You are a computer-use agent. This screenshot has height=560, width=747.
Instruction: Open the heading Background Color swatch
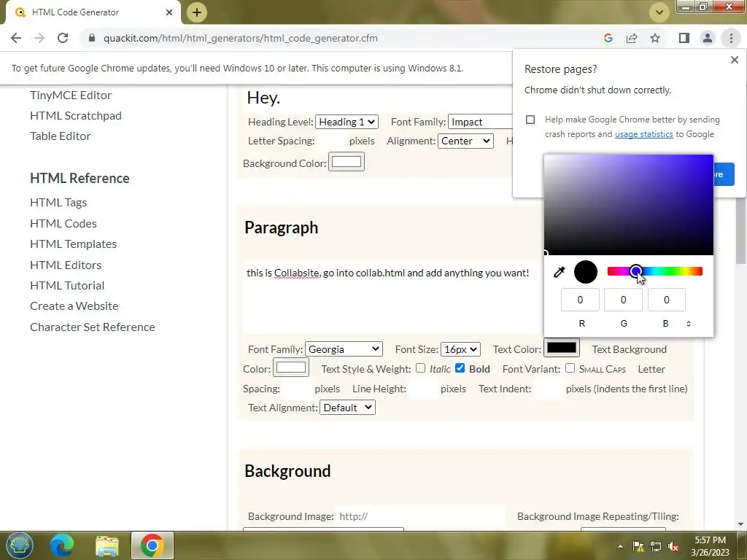tap(347, 162)
